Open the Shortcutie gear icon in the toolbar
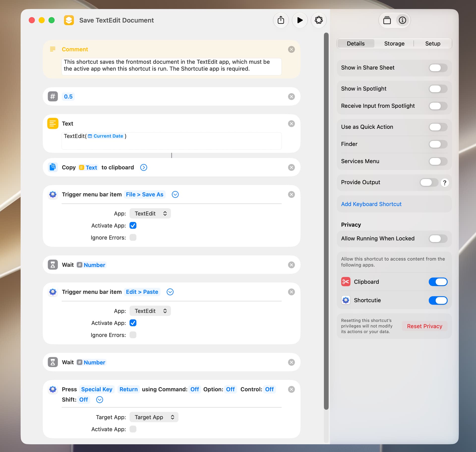 coord(319,20)
